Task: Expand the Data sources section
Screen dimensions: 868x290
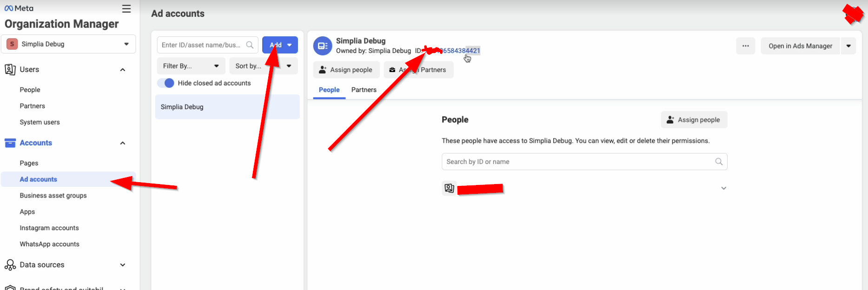Action: pyautogui.click(x=123, y=265)
